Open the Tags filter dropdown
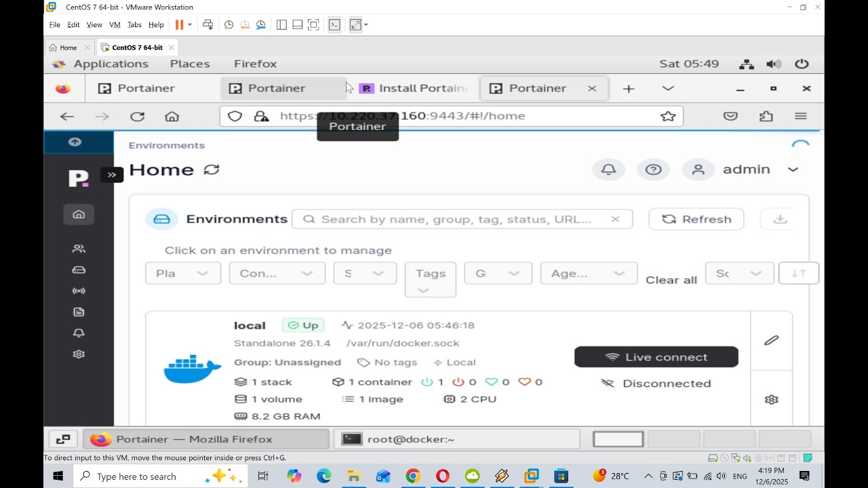The width and height of the screenshot is (868, 488). click(x=431, y=280)
